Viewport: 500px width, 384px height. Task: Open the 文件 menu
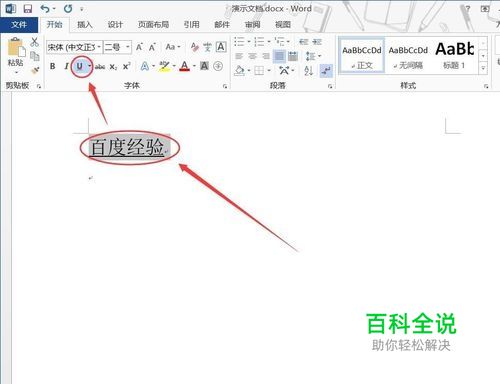[x=19, y=24]
